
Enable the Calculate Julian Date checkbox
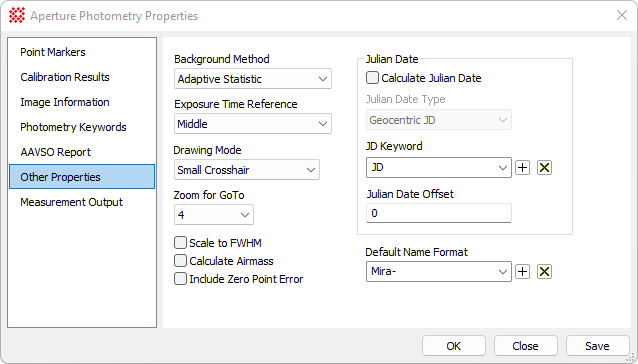pyautogui.click(x=372, y=78)
